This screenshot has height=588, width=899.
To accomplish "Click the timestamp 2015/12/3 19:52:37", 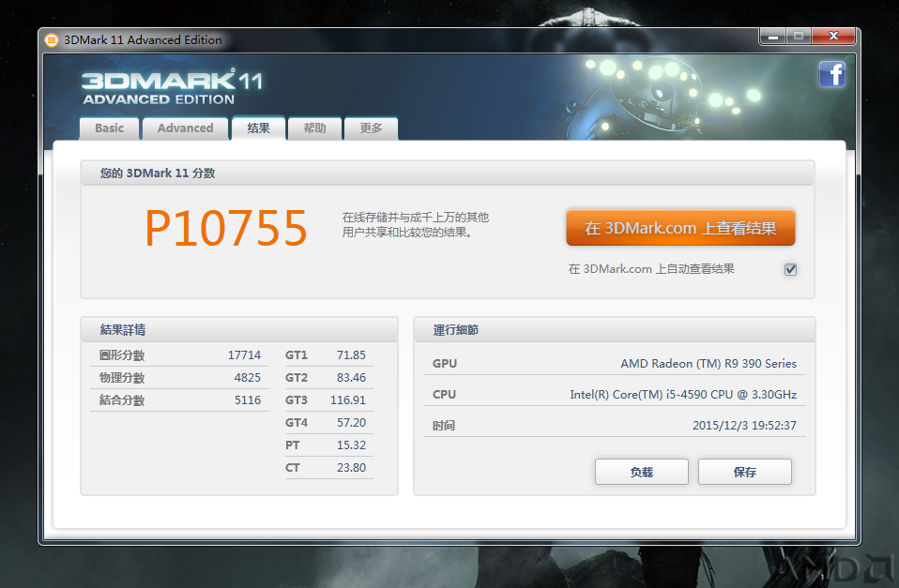I will [x=744, y=425].
